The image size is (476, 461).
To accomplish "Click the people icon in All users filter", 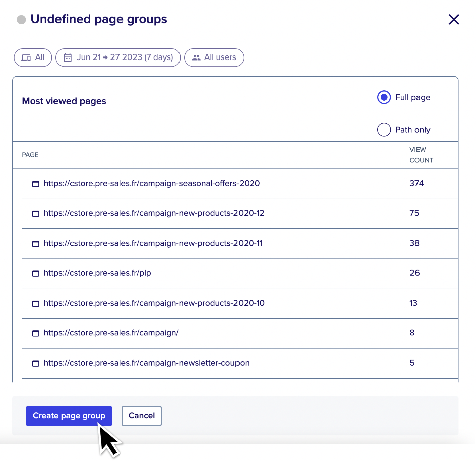I will tap(196, 57).
